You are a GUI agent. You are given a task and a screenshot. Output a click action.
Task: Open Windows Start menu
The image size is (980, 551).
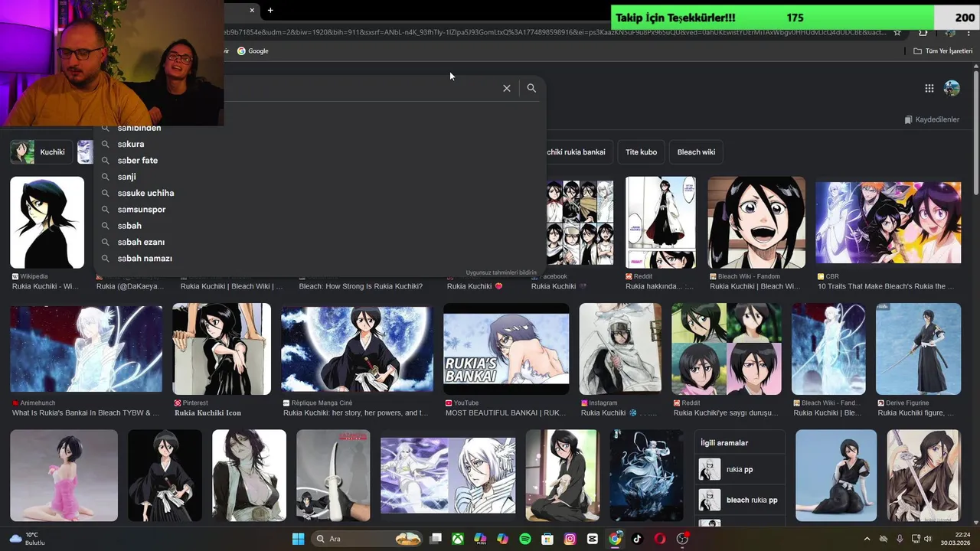point(298,539)
